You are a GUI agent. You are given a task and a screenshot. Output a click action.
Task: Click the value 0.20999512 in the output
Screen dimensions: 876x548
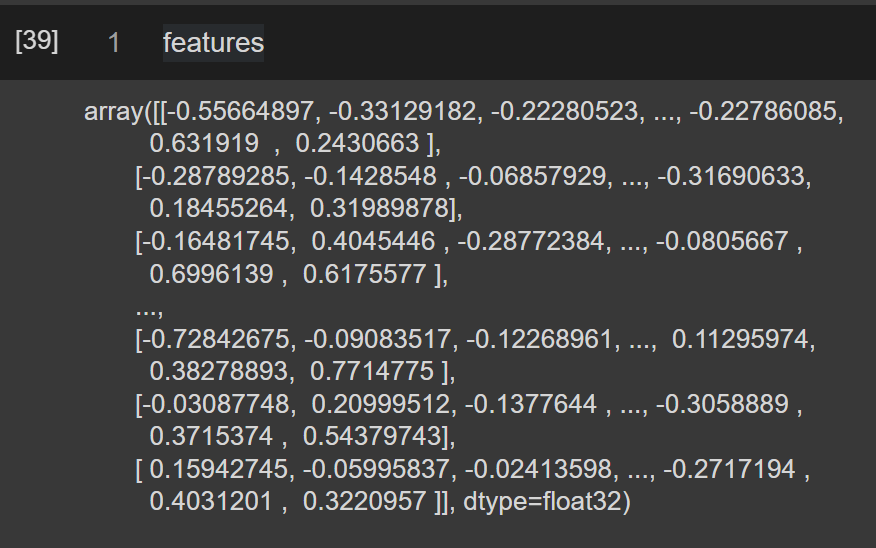tap(380, 404)
